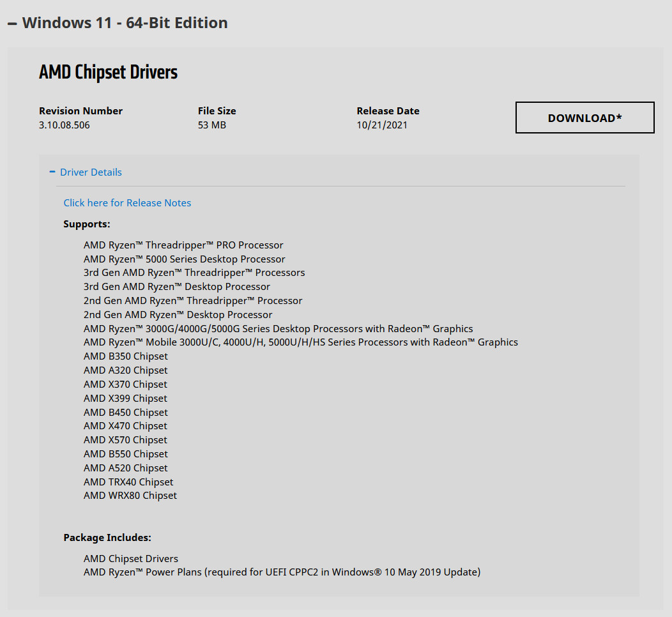Select the AMD TRX40 Chipset entry
672x617 pixels.
pos(128,482)
